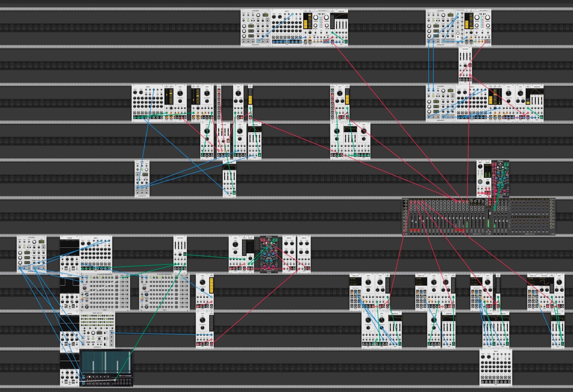Select the SEQ 3 module in the third rack row
The height and width of the screenshot is (392, 573).
[148, 103]
